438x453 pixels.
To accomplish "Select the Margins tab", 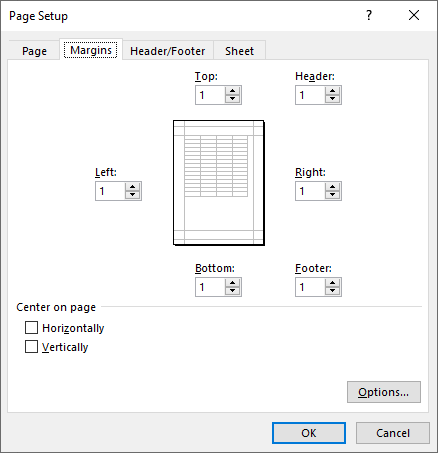I will click(x=91, y=50).
